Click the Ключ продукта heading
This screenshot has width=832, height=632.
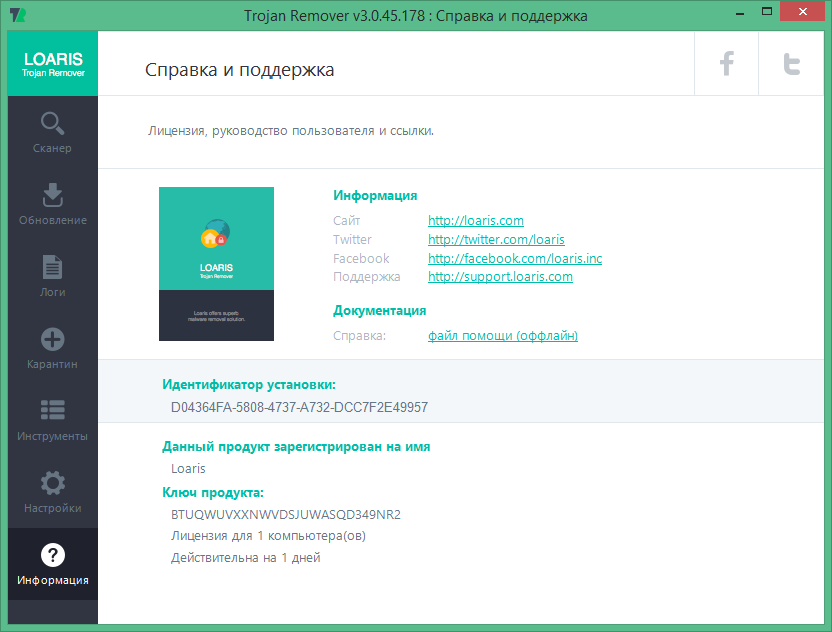[213, 492]
